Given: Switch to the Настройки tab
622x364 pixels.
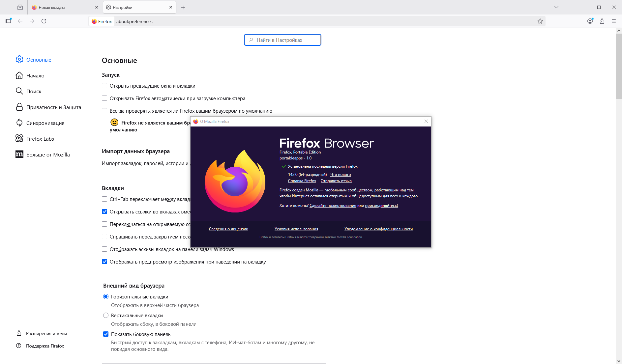Looking at the screenshot, I should (x=139, y=7).
